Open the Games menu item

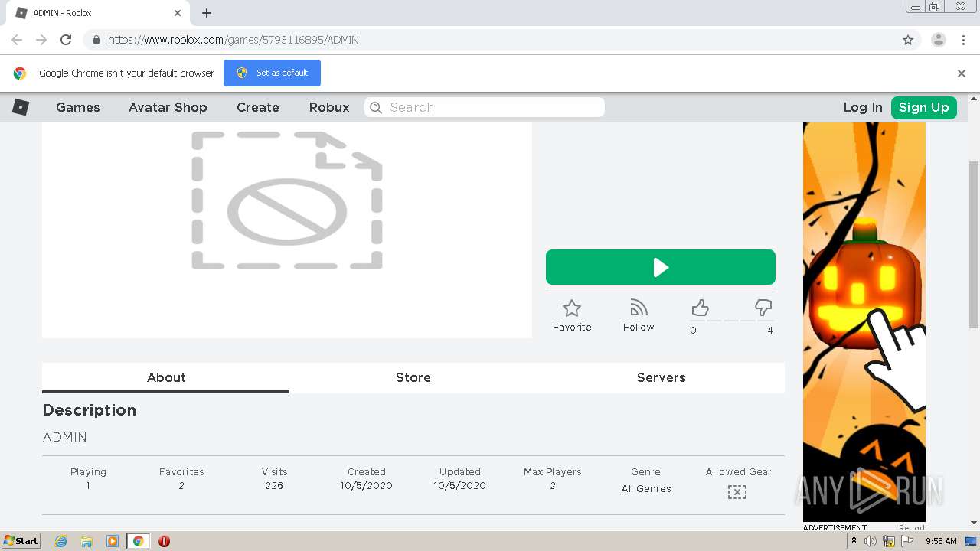[78, 107]
